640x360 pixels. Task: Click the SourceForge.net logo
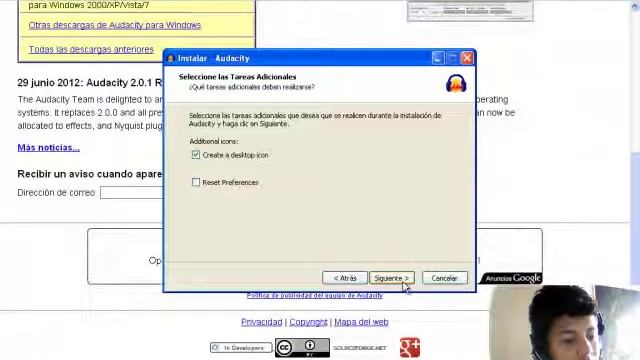pyautogui.click(x=360, y=348)
